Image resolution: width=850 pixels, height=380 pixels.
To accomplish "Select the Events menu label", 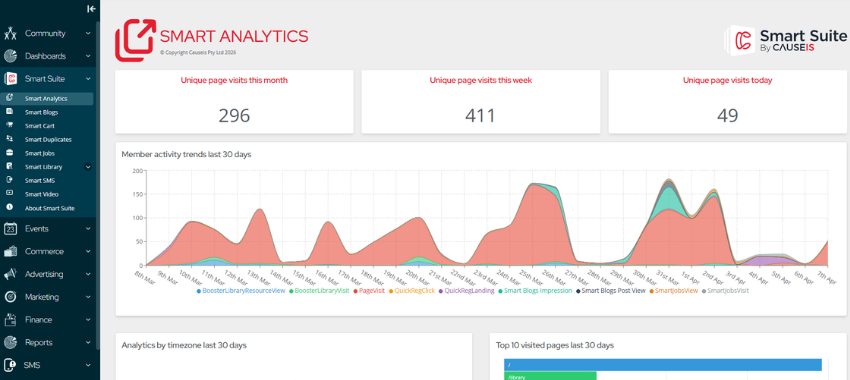I will (37, 229).
